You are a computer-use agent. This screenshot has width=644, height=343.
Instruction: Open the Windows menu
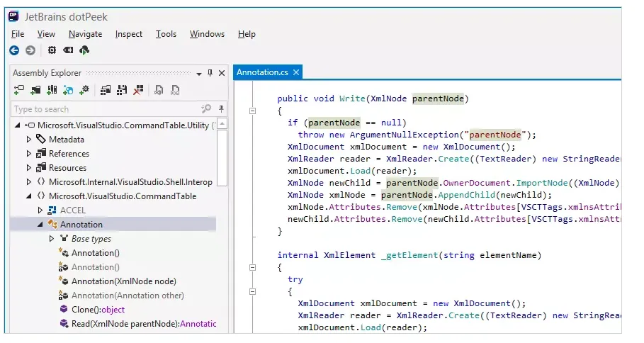click(207, 34)
